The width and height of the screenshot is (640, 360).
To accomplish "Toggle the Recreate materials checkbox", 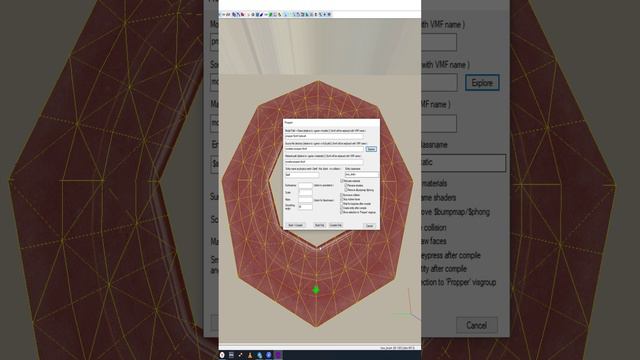I will (x=342, y=181).
